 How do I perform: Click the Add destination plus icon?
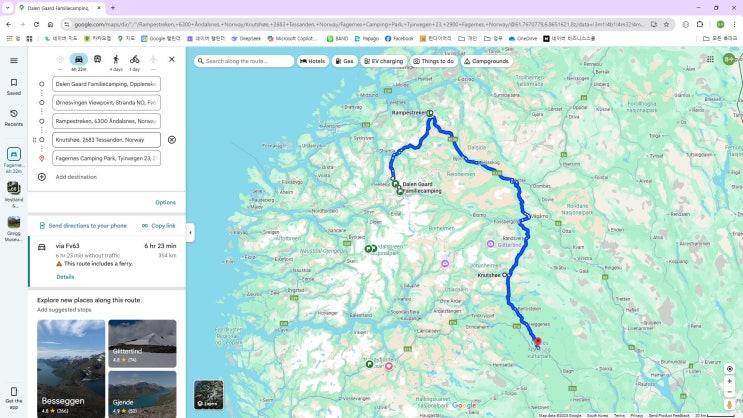42,177
